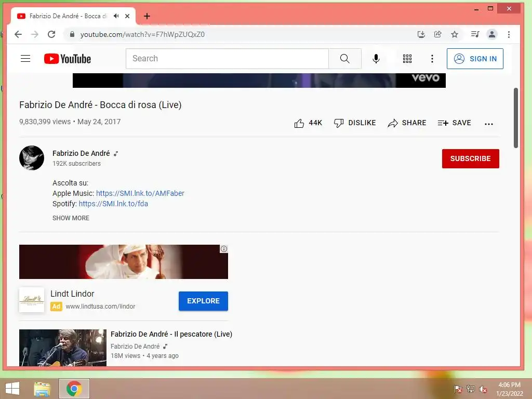The image size is (532, 399).
Task: Open Fabrizio De André channel avatar
Action: point(32,158)
